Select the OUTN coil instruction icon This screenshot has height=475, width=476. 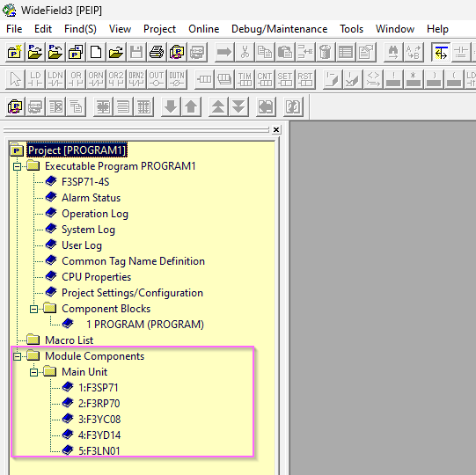tap(177, 79)
